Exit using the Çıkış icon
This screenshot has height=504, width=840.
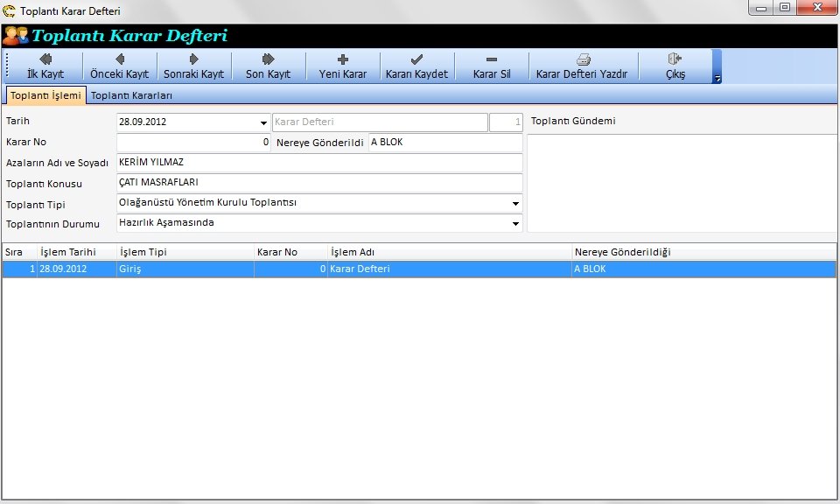click(675, 66)
